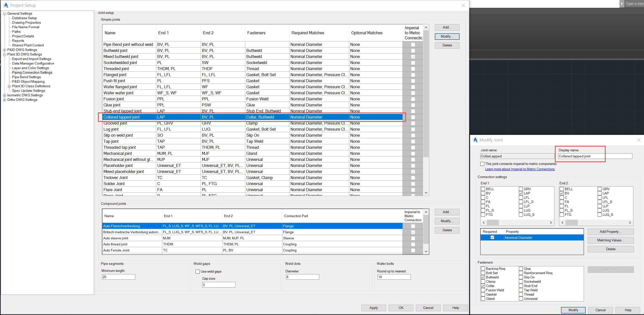This screenshot has height=315, width=644.
Task: Toggle imperial-to-metric checkbox for Flanged joint
Action: (413, 75)
